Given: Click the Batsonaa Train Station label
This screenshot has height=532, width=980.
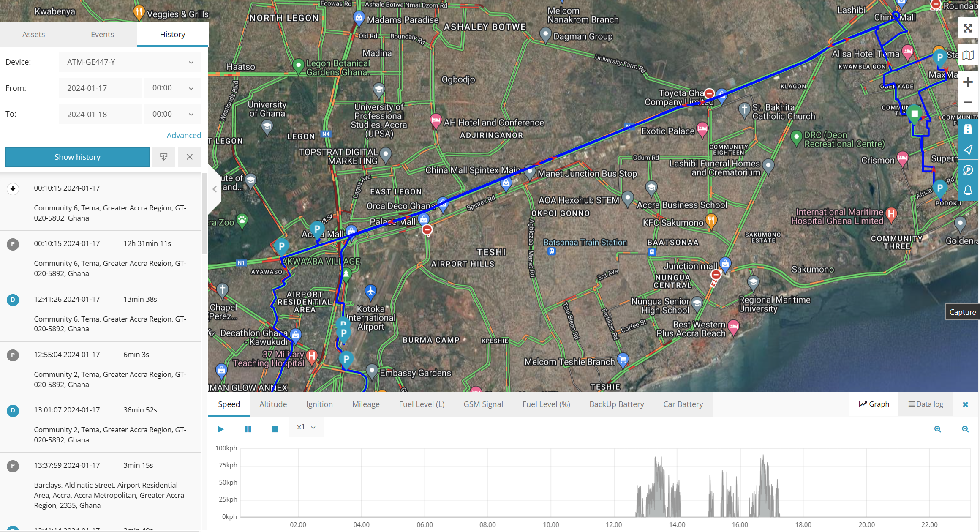Looking at the screenshot, I should pos(585,243).
